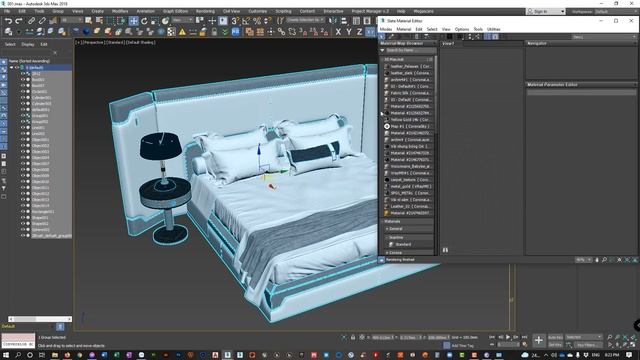640x360 pixels.
Task: Open the named selection sets dropdown
Action: click(305, 20)
